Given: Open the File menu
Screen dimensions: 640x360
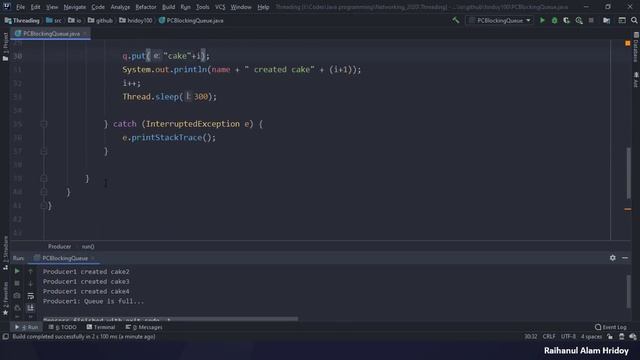Looking at the screenshot, I should click(x=20, y=7).
